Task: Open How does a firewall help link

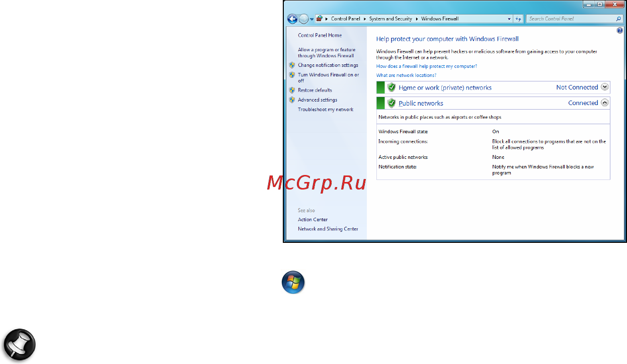Action: pos(426,66)
